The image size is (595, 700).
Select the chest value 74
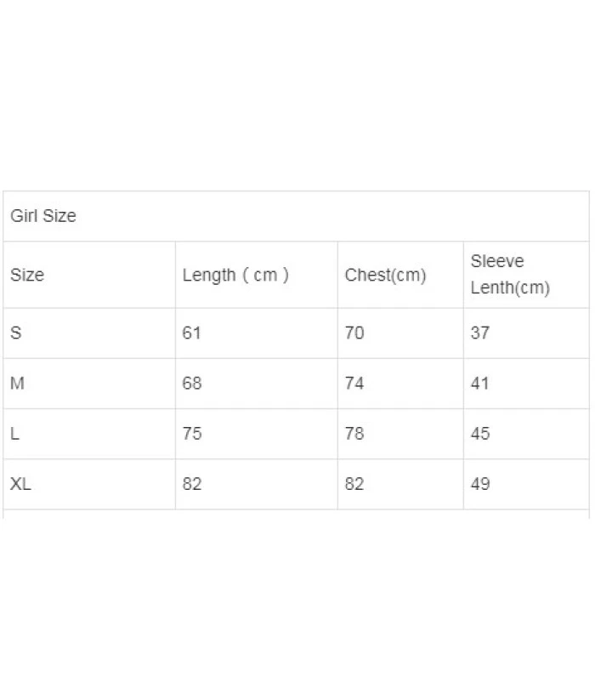(354, 384)
